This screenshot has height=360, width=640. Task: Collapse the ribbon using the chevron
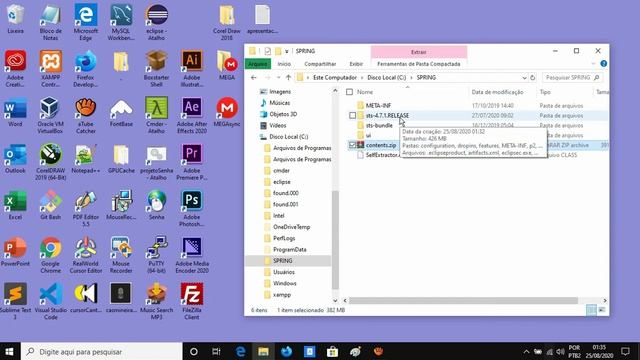[x=593, y=64]
